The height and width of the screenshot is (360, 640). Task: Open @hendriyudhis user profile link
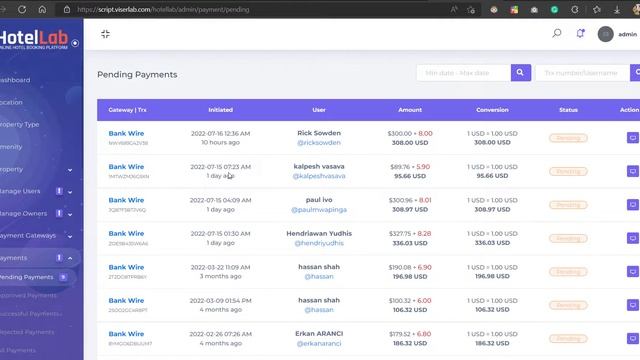coord(319,243)
